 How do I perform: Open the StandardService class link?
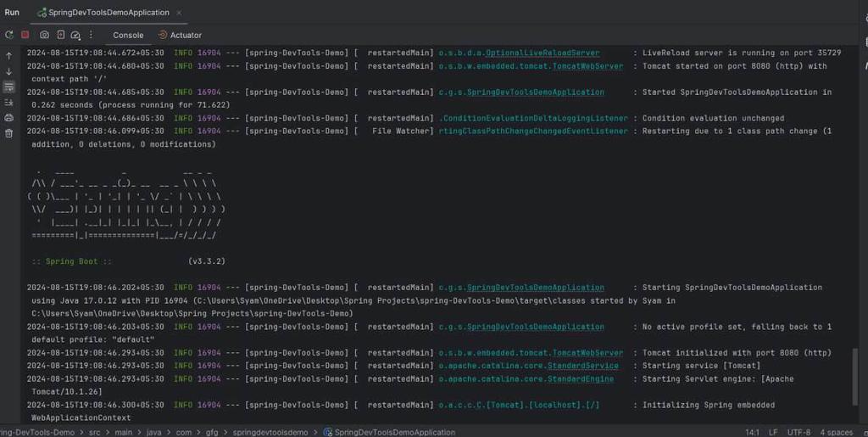[583, 366]
